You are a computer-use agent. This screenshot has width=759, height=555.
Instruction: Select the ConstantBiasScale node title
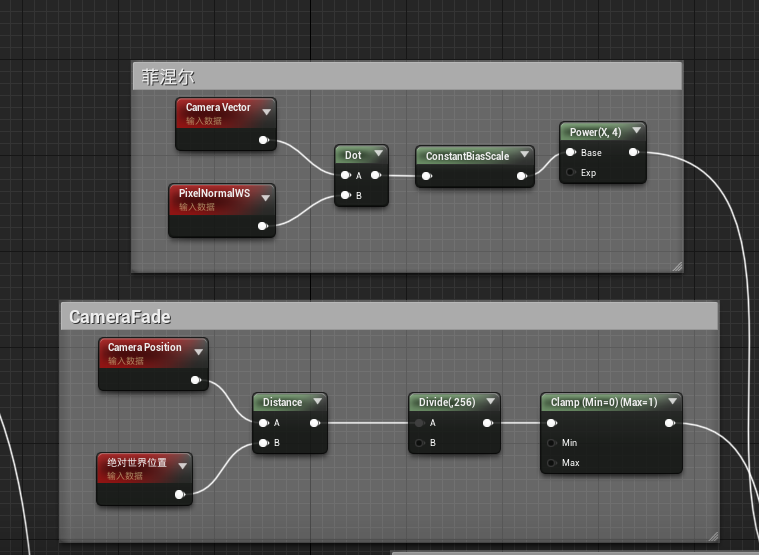tap(468, 156)
